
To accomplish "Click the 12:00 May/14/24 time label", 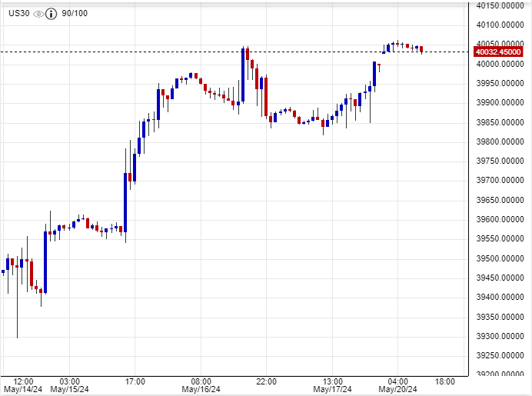I will point(23,385).
